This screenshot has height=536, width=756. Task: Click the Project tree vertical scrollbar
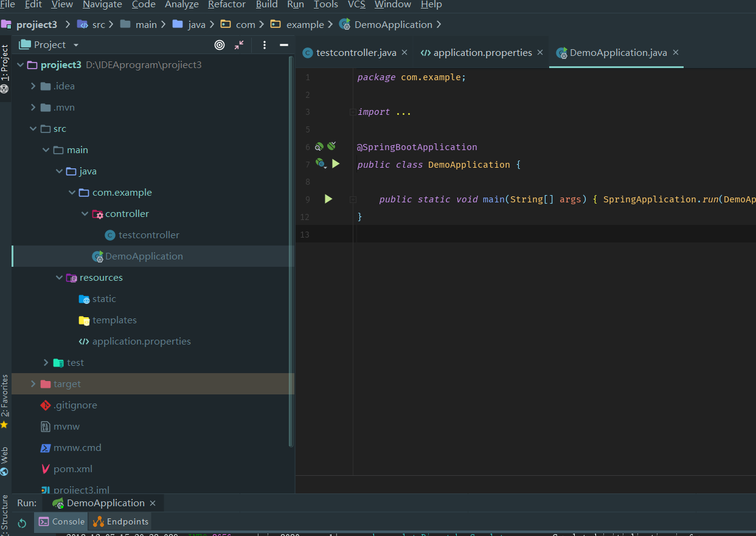coord(291,252)
